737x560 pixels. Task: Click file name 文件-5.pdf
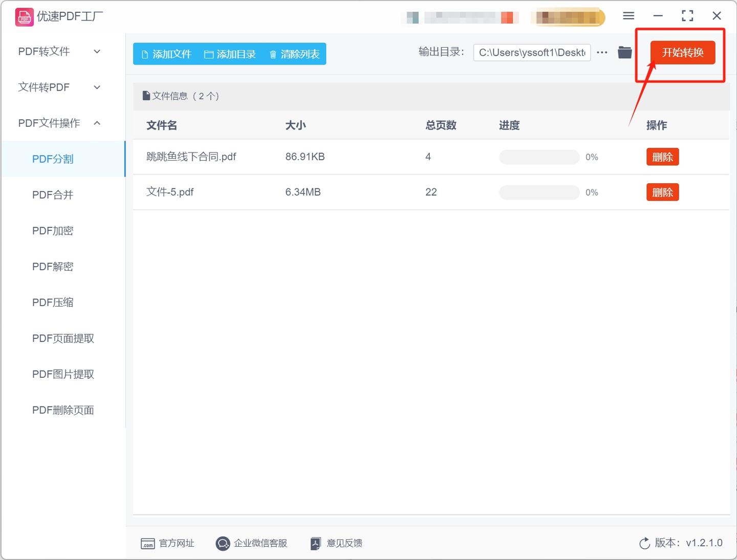[x=170, y=192]
